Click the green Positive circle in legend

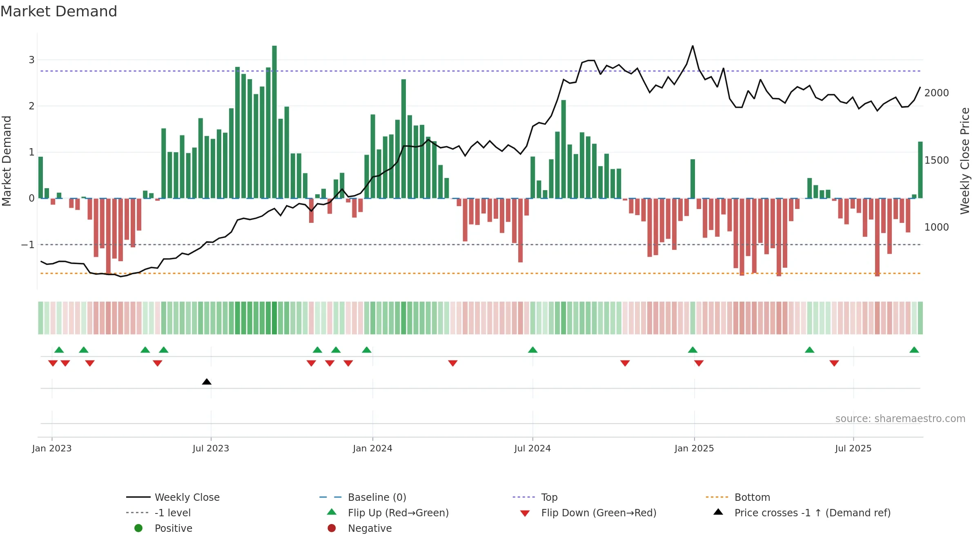pos(138,528)
